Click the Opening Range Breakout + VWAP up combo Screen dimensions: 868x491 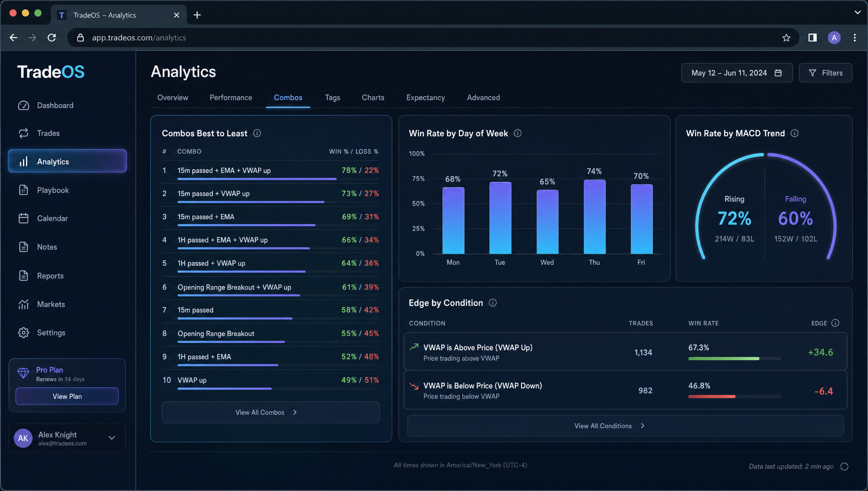(x=270, y=288)
